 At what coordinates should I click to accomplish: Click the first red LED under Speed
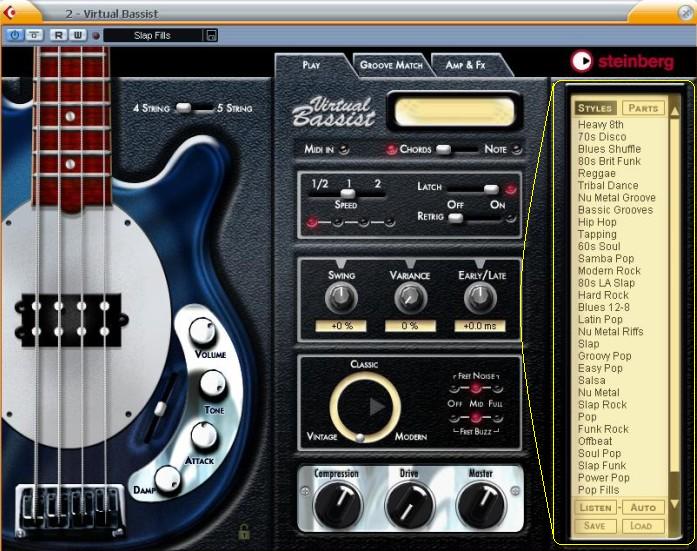tap(312, 222)
